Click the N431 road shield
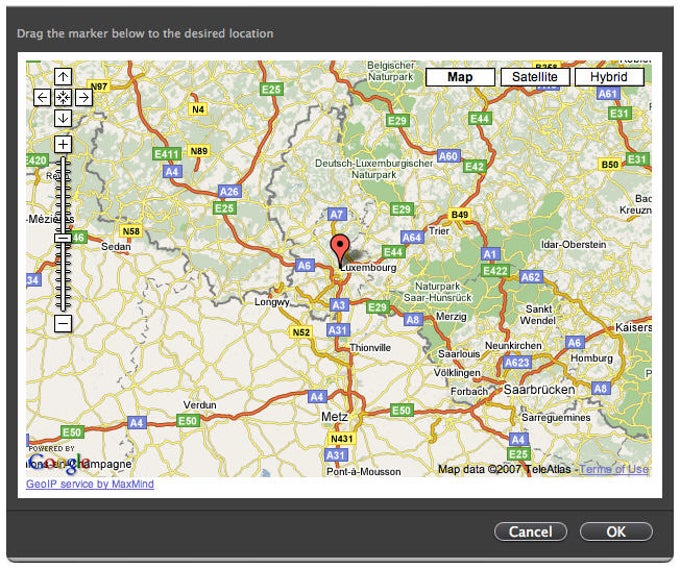Screen dimensions: 680x569 341,439
